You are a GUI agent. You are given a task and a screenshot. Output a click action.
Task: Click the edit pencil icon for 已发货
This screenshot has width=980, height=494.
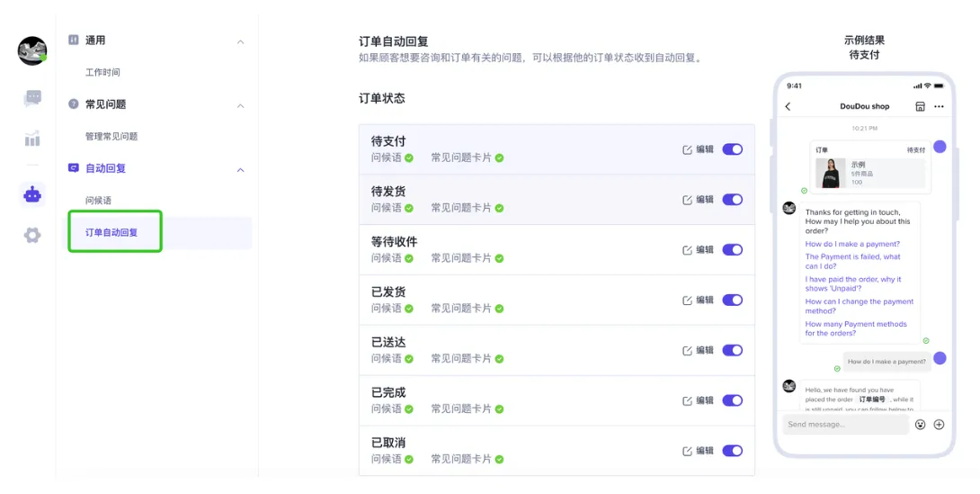[x=687, y=301]
